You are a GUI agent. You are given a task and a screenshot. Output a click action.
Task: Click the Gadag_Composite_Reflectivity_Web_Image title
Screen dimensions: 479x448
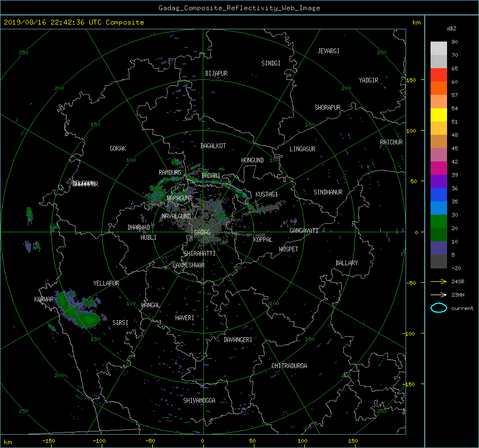click(x=239, y=8)
